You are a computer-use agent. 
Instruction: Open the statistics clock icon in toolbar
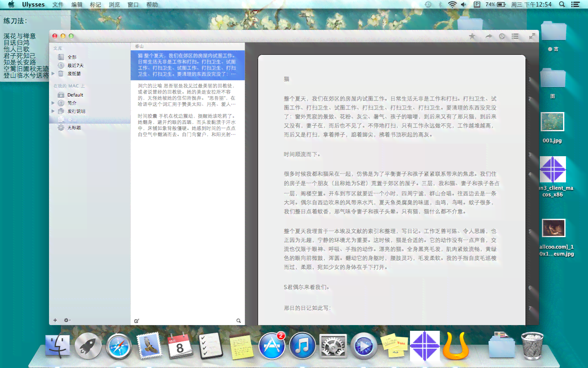(502, 36)
